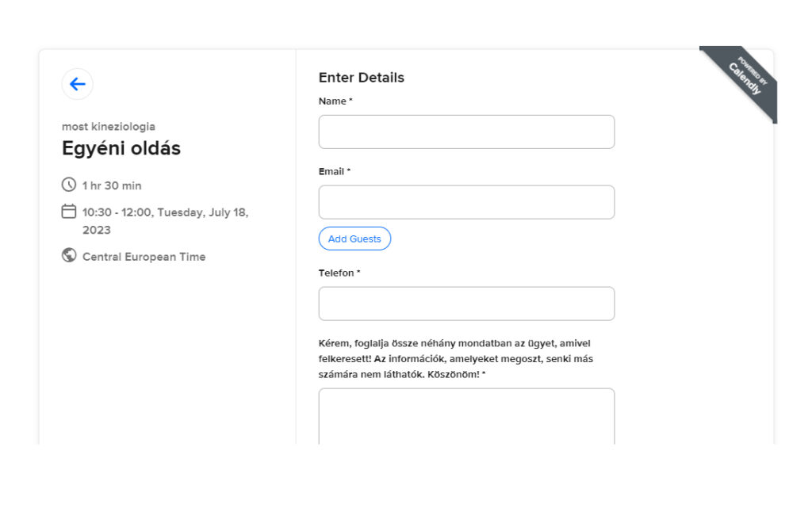Click the calendar date icon
Image resolution: width=812 pixels, height=508 pixels.
point(69,212)
